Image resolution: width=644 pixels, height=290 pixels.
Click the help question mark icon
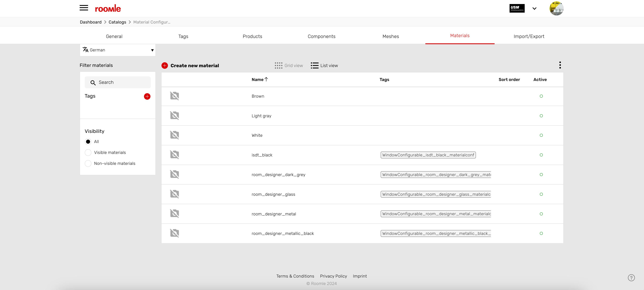click(x=631, y=278)
